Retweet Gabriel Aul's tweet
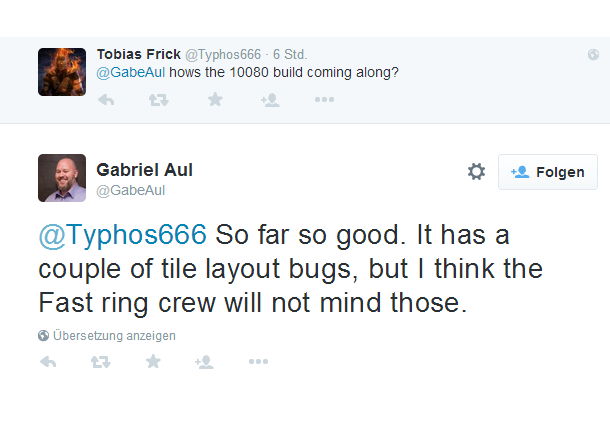The image size is (610, 433). 101,362
